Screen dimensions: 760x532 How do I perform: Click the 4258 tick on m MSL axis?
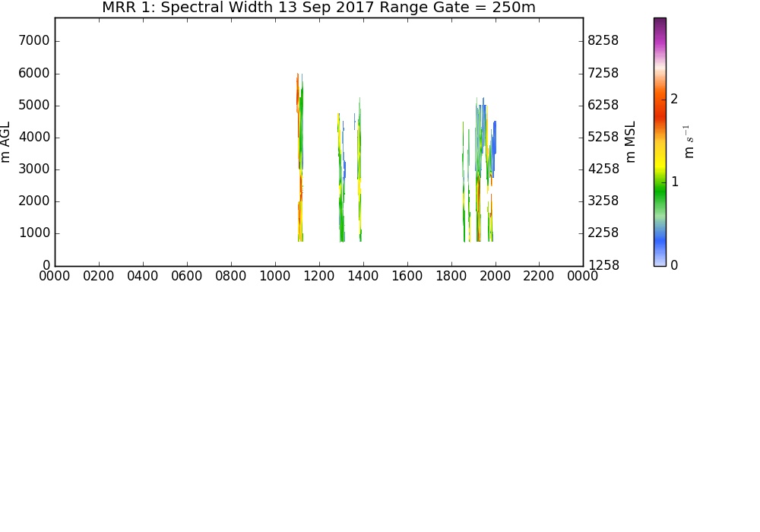[603, 169]
